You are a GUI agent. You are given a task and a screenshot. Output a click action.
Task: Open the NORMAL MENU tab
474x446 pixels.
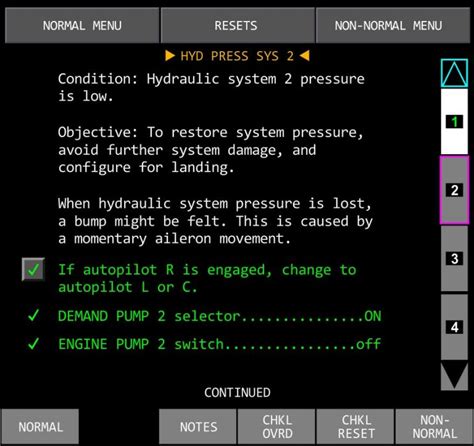coord(82,26)
